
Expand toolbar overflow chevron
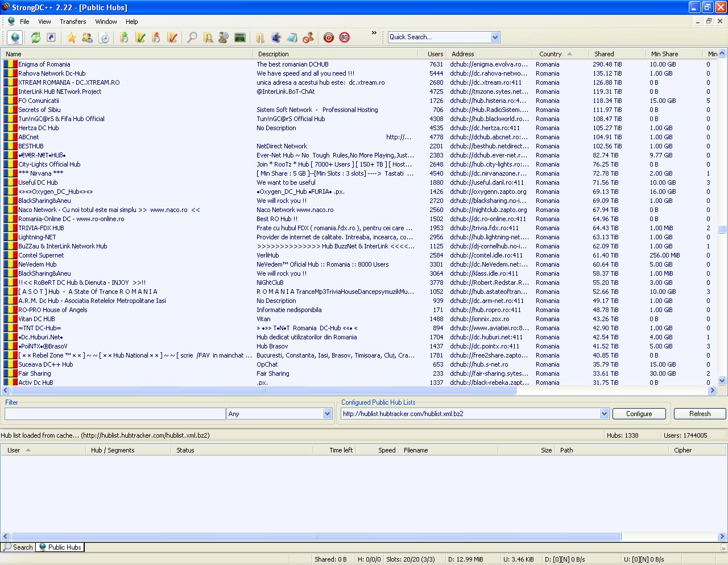[374, 33]
